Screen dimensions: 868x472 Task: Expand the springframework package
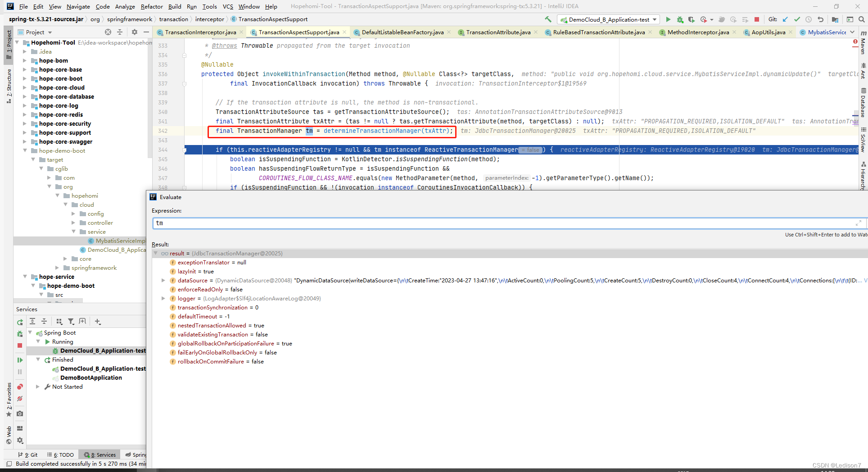click(57, 268)
